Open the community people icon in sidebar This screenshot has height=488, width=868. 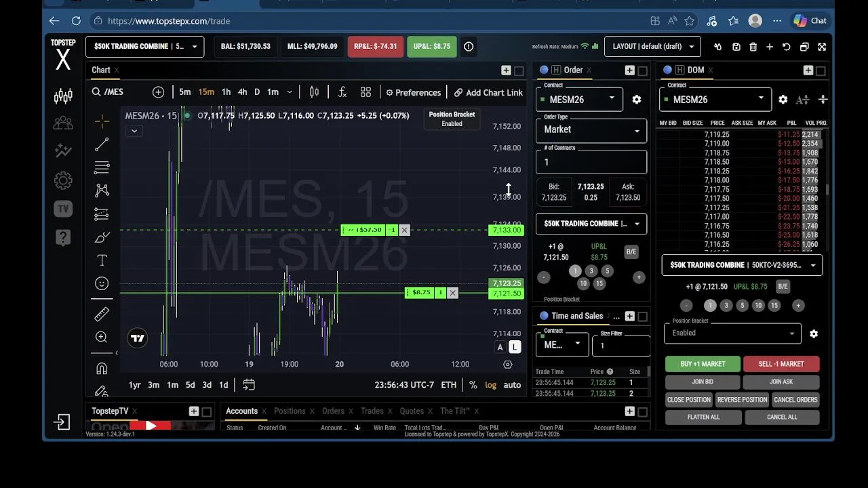[63, 123]
